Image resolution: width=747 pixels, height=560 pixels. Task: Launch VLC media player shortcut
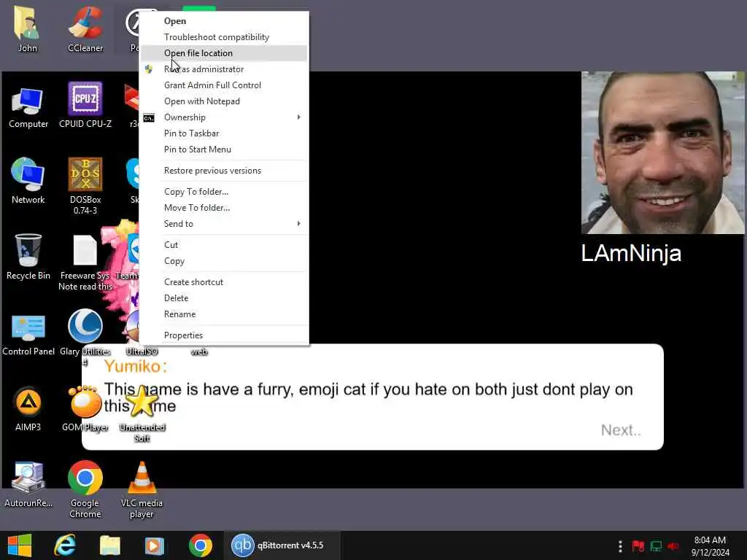pos(142,489)
